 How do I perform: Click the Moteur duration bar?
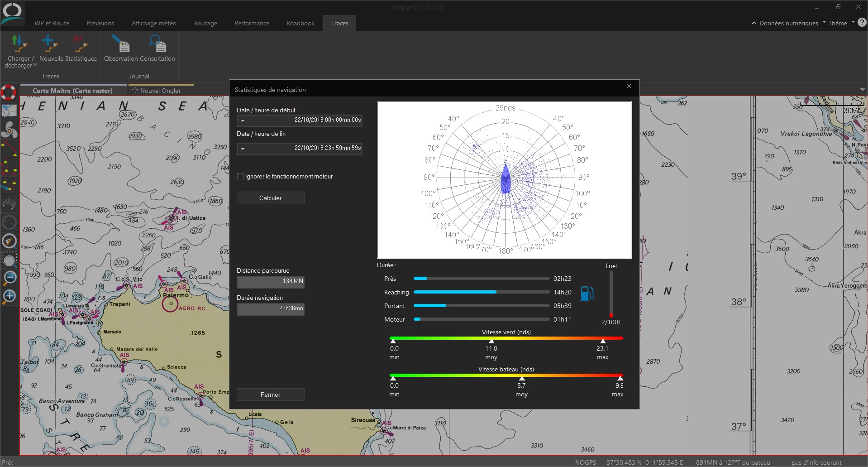click(x=482, y=319)
